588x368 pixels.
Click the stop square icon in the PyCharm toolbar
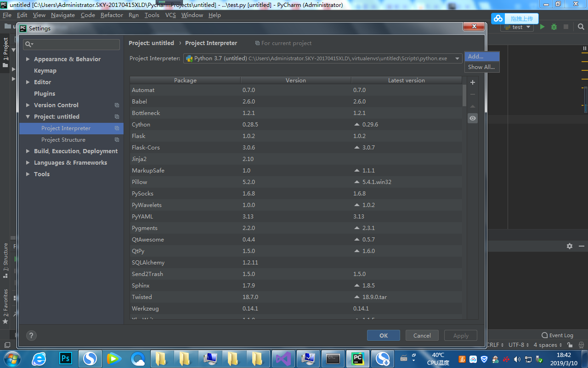point(566,27)
